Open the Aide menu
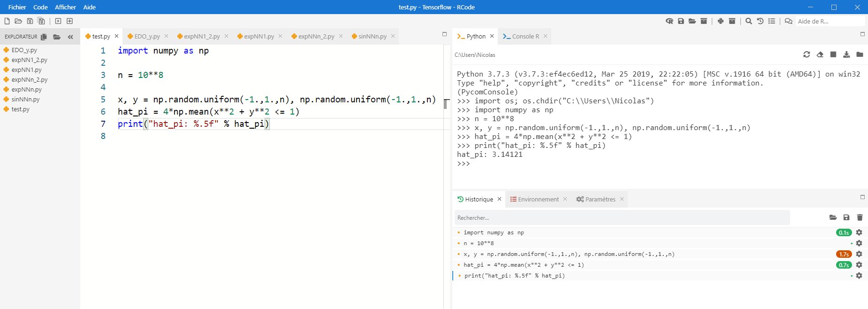The width and height of the screenshot is (868, 309). tap(90, 7)
